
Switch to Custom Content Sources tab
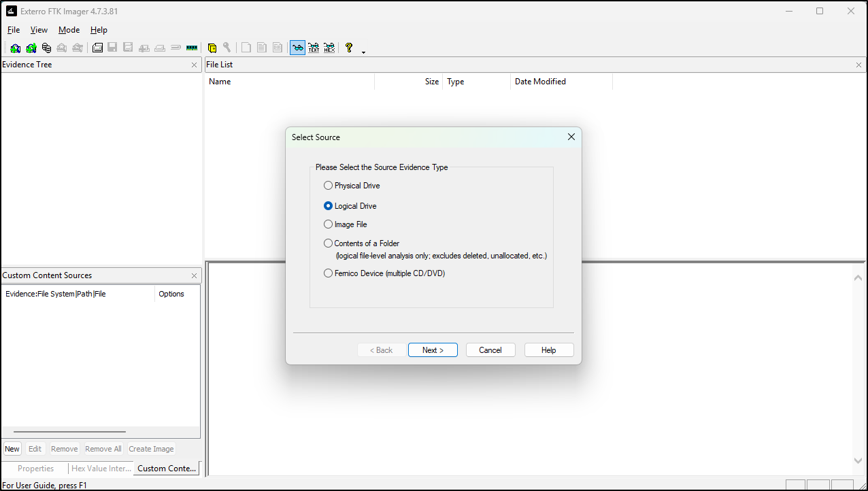(167, 469)
